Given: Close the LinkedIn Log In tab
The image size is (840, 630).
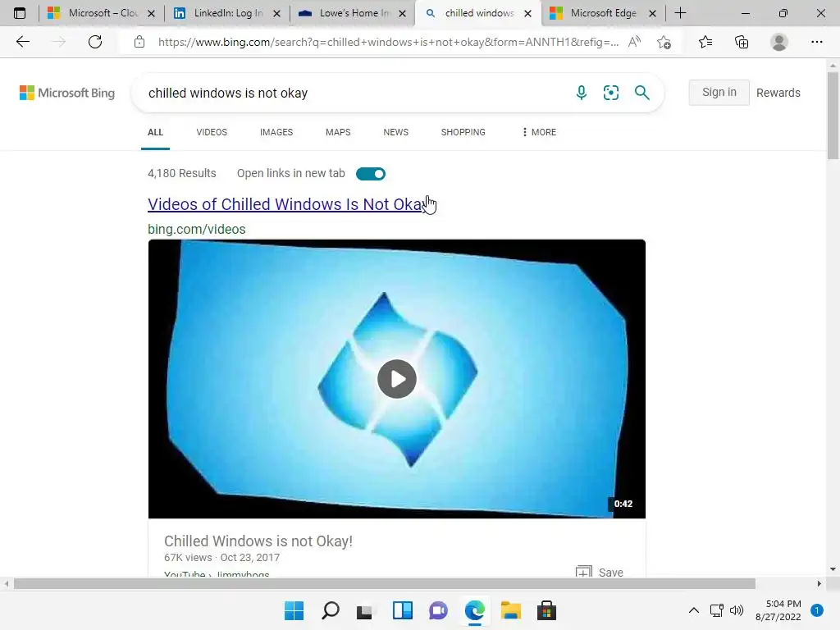Looking at the screenshot, I should (276, 13).
